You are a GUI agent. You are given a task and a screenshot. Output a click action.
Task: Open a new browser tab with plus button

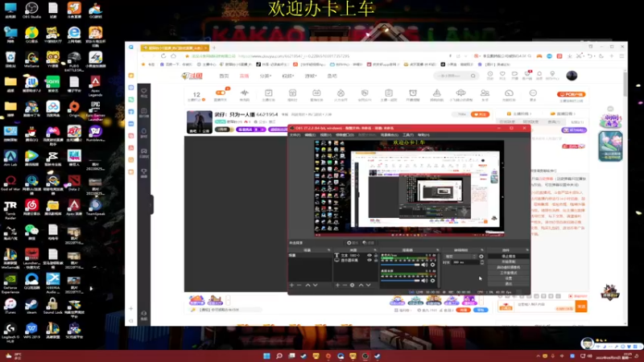[x=214, y=47]
